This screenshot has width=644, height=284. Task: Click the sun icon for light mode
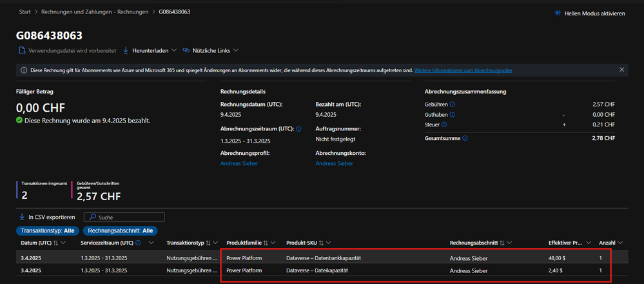[x=558, y=13]
